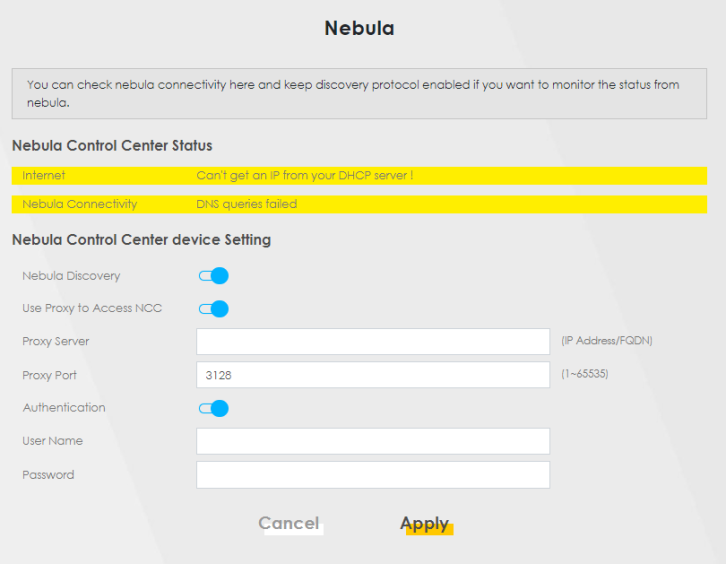726x564 pixels.
Task: Click the Nebula page title
Action: (359, 28)
